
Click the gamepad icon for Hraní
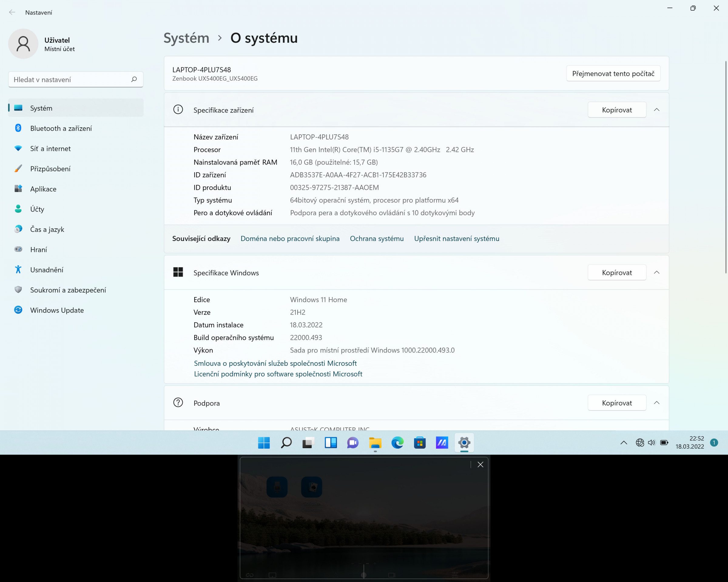(x=18, y=249)
